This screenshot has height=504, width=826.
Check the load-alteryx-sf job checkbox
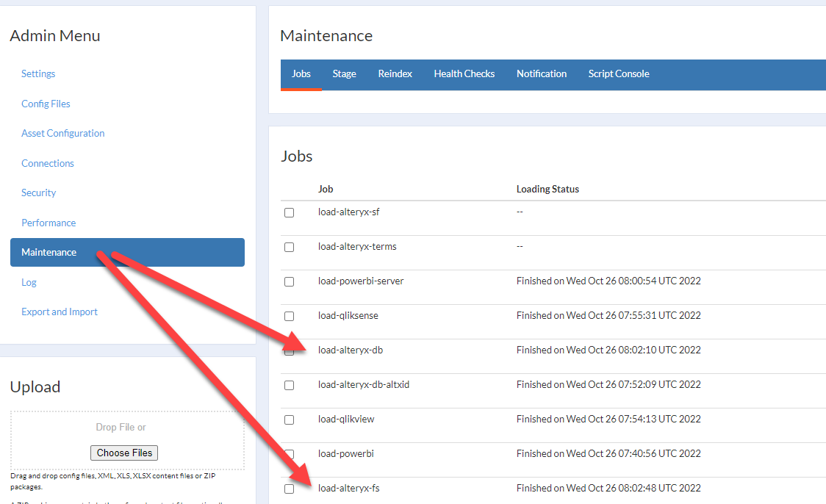(x=289, y=212)
